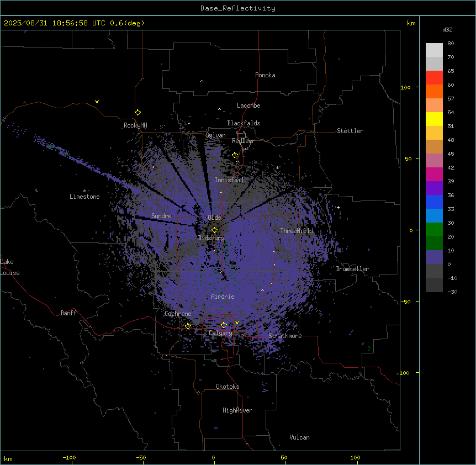Click the yellow diamond marker above Calgary label
The image size is (476, 465).
[x=224, y=325]
